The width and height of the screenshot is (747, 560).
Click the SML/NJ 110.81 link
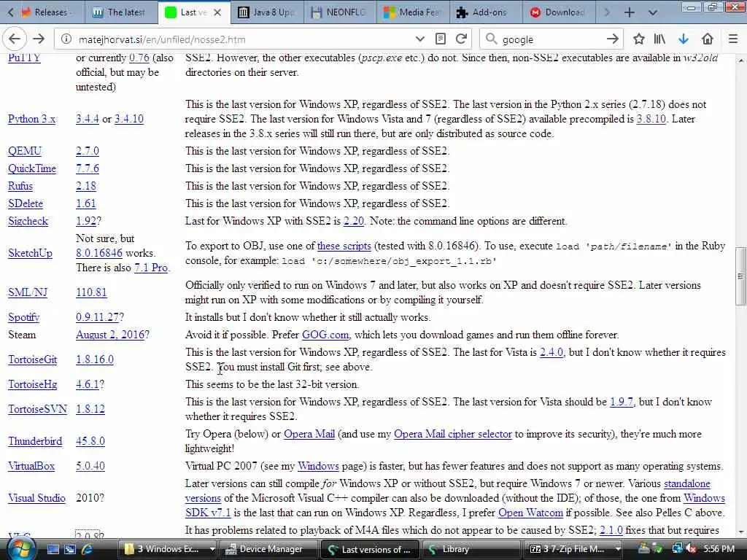pos(91,292)
